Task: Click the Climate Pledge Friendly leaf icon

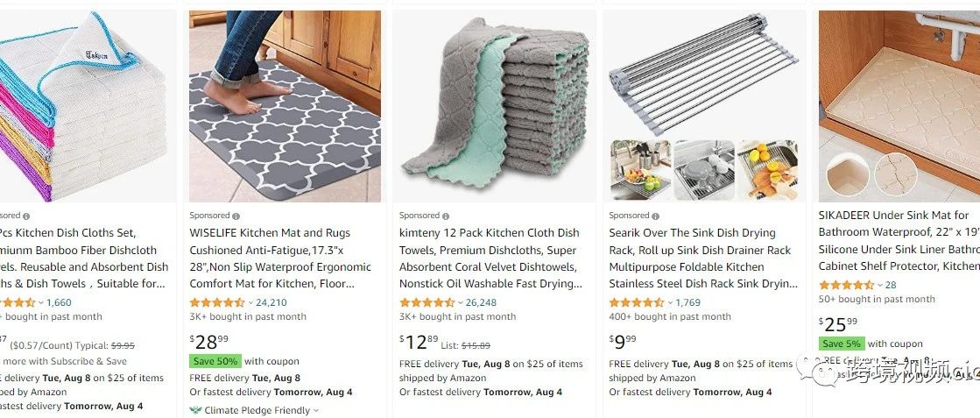Action: [194, 410]
